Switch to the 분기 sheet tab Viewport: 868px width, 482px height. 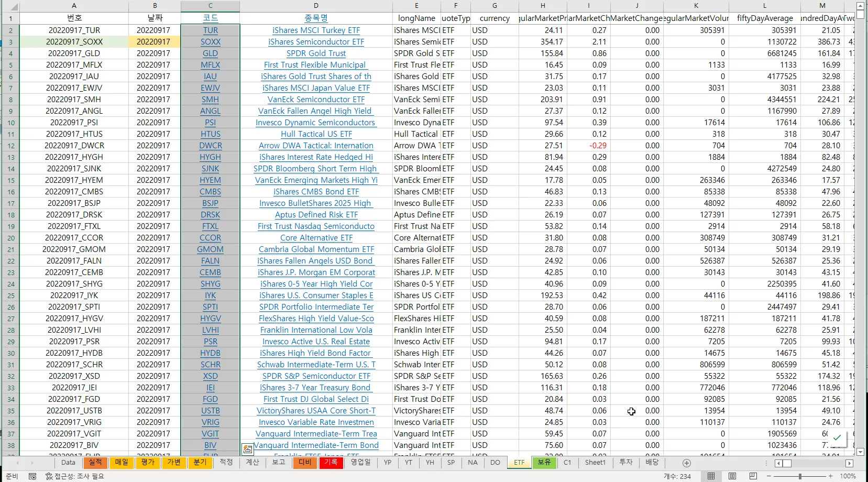pos(200,463)
